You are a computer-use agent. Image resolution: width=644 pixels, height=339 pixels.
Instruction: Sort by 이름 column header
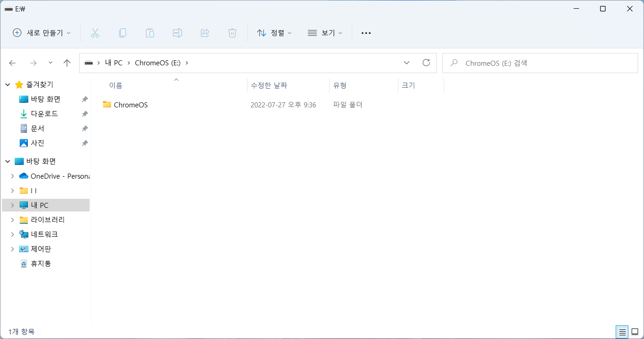coord(116,85)
